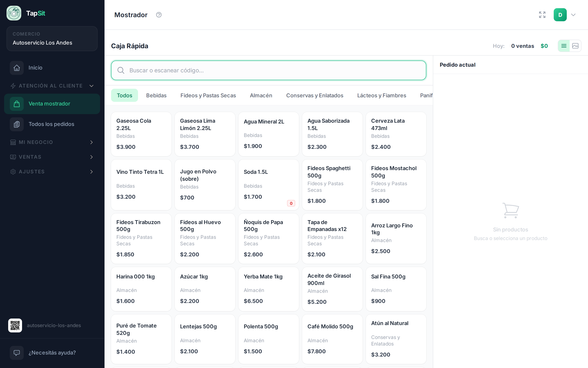Select the Vino Tinto Tetra 1L card
588x368 pixels.
pos(141,185)
